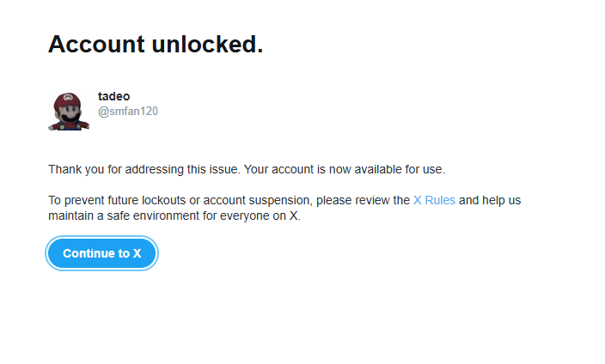Click the phrase account suspension

tap(256, 201)
